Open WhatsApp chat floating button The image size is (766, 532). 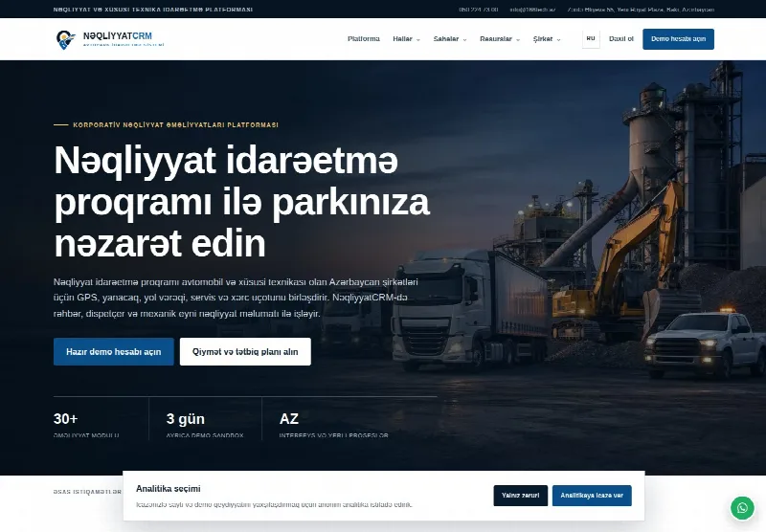coord(742,508)
